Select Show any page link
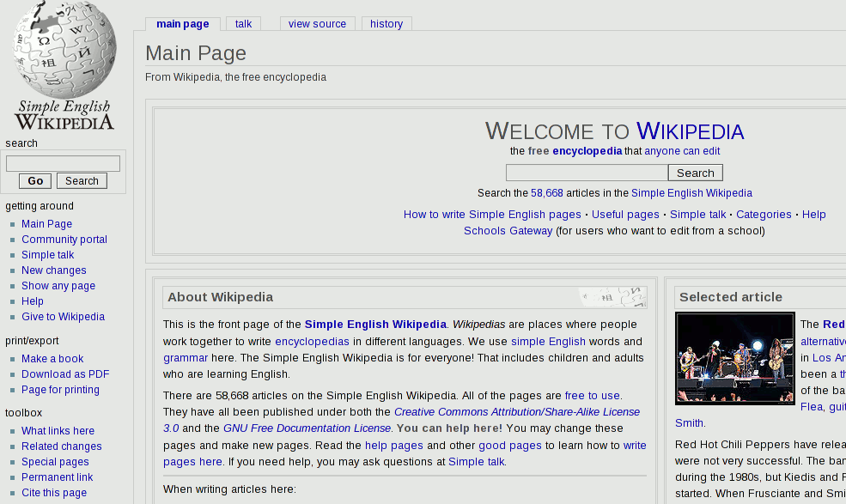The height and width of the screenshot is (504, 846). (58, 286)
